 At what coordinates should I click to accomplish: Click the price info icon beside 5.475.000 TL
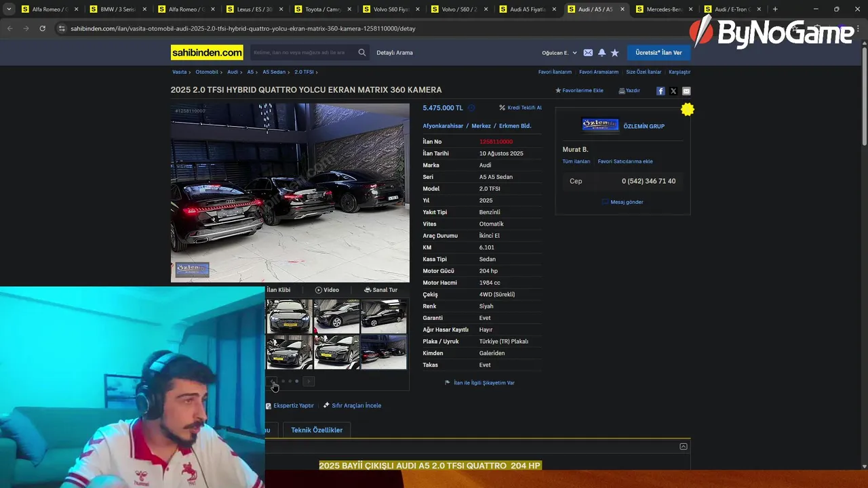pyautogui.click(x=471, y=108)
